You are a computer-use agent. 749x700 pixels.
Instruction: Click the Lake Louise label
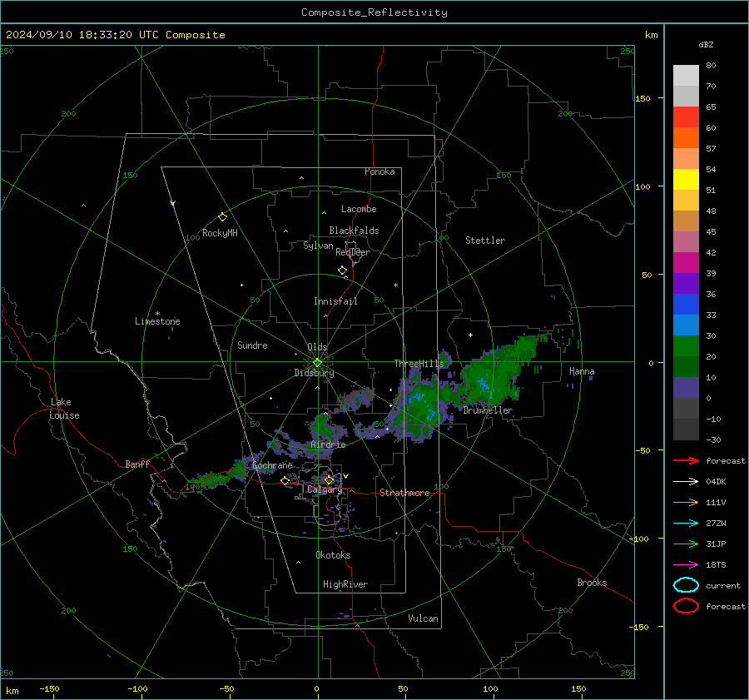click(x=64, y=409)
